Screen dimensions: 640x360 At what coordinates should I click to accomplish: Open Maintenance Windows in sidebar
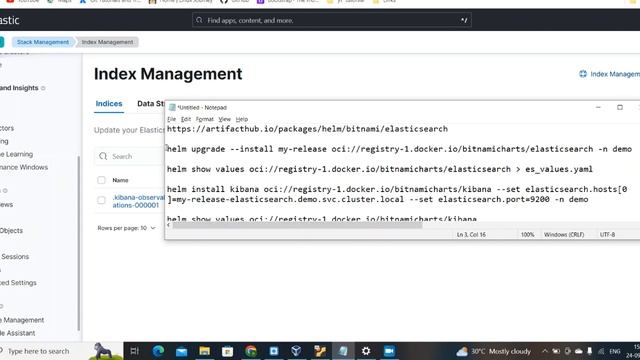pos(24,167)
